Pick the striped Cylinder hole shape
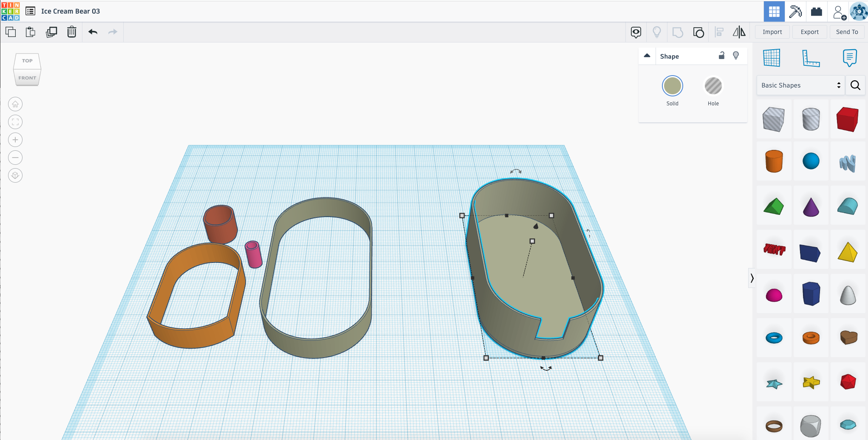Image resolution: width=868 pixels, height=440 pixels. [x=811, y=119]
